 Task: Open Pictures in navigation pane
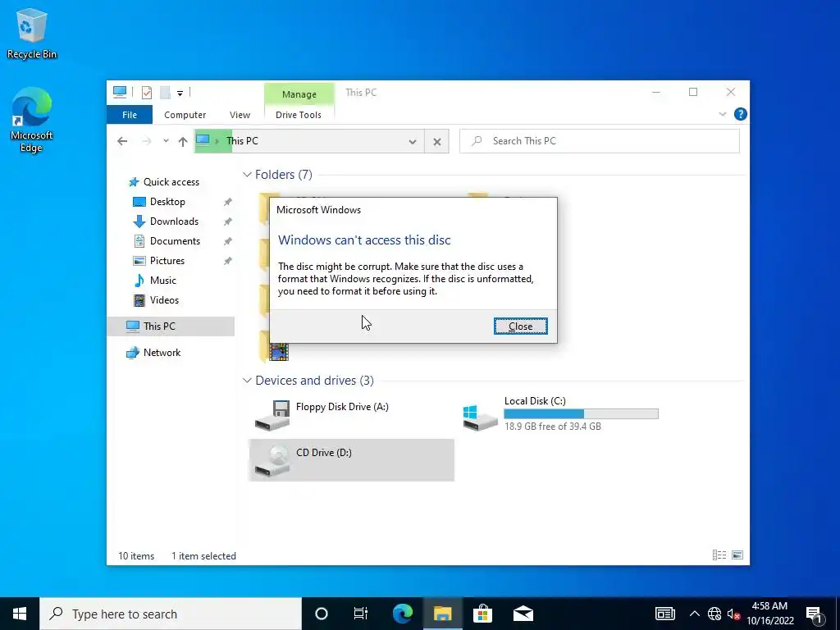(x=167, y=261)
